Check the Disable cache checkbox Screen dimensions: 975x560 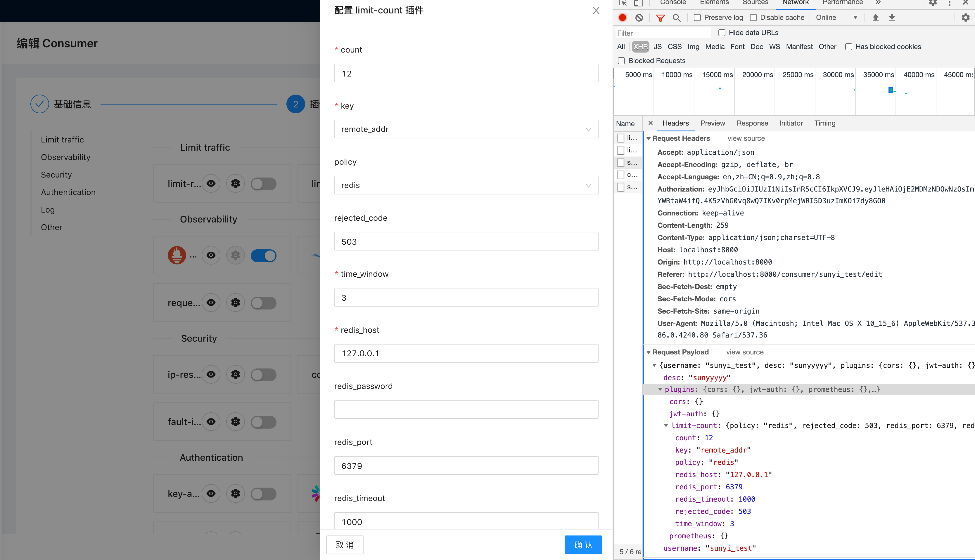(753, 18)
